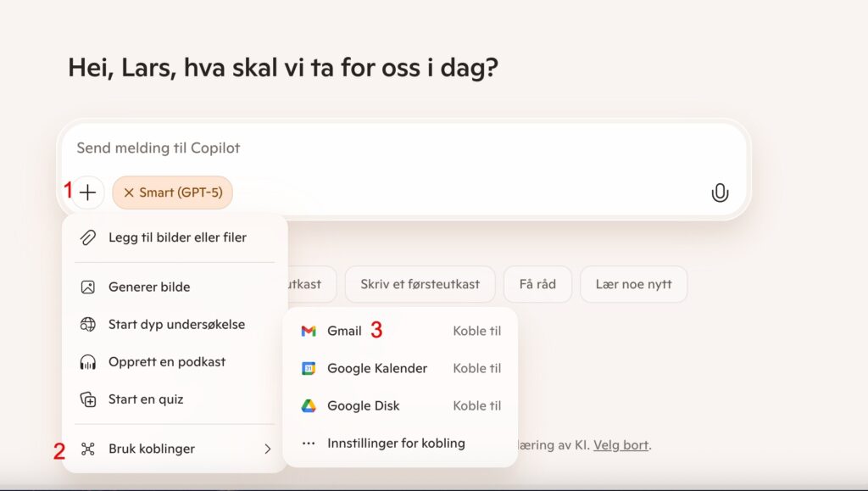Click the paperclip attach files icon
The height and width of the screenshot is (491, 868).
pyautogui.click(x=88, y=237)
